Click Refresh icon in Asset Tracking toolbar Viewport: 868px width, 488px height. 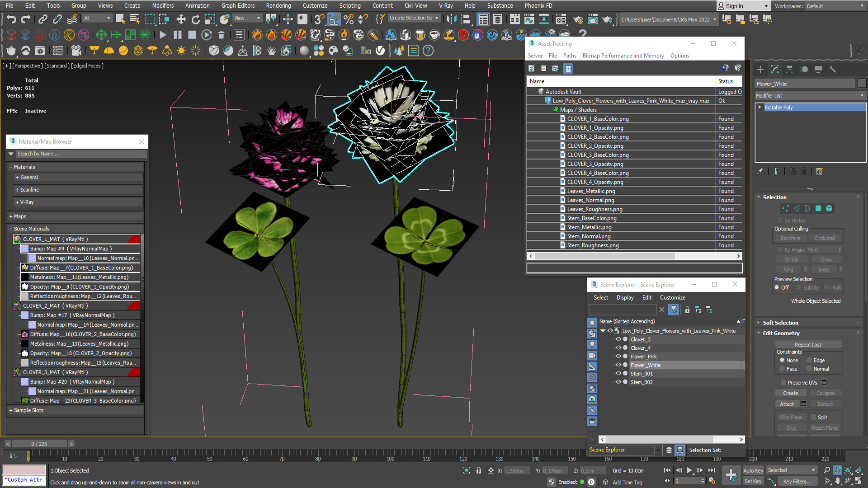532,69
